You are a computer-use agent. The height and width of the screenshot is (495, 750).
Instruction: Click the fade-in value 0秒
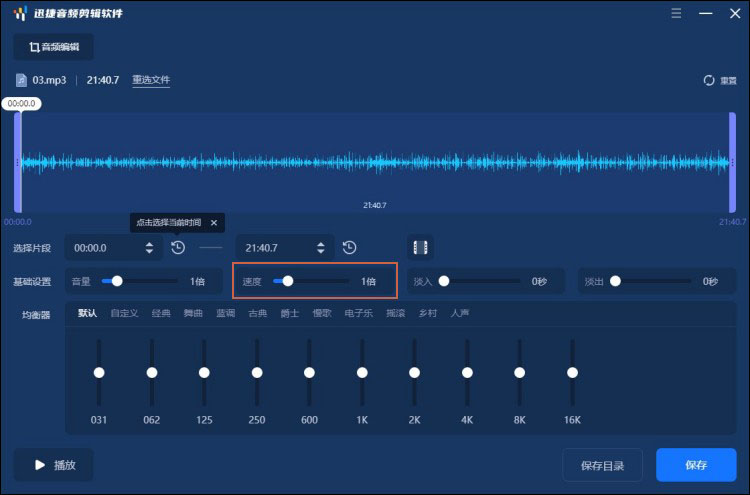click(x=539, y=281)
